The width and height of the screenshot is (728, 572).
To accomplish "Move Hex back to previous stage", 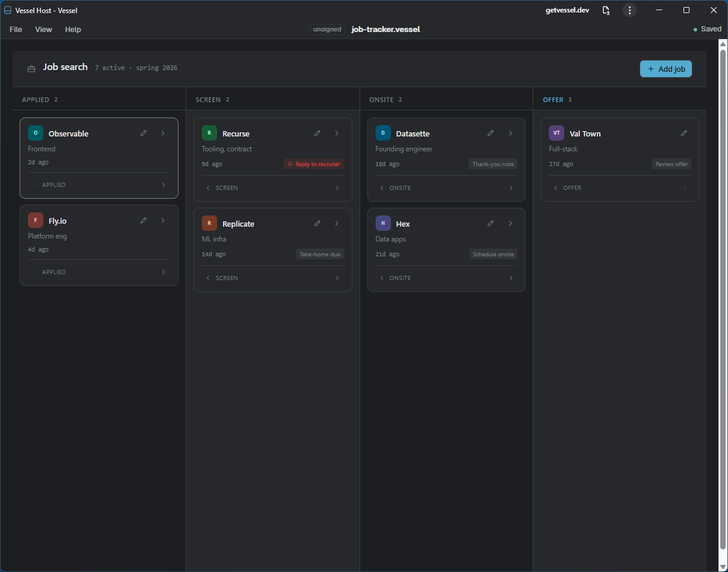I will click(382, 278).
